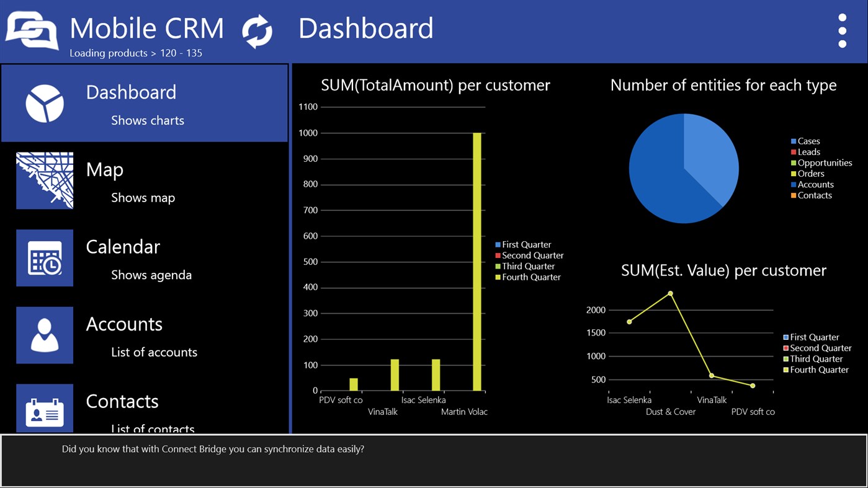Open the Calendar icon in sidebar
868x488 pixels.
(44, 258)
